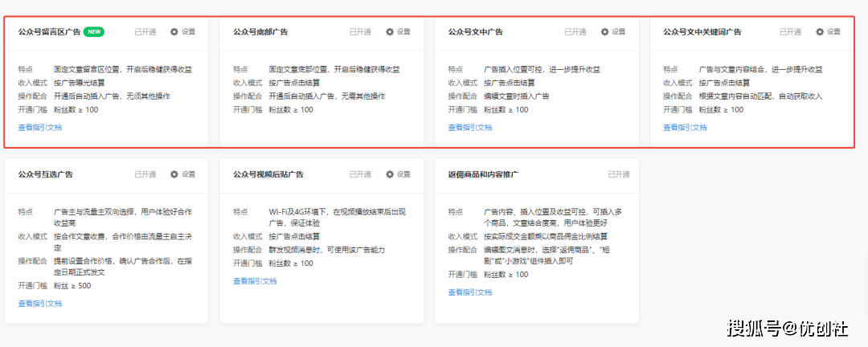This screenshot has height=347, width=868.
Task: Click the gear icon for 公众号文中广告
Action: [x=604, y=32]
